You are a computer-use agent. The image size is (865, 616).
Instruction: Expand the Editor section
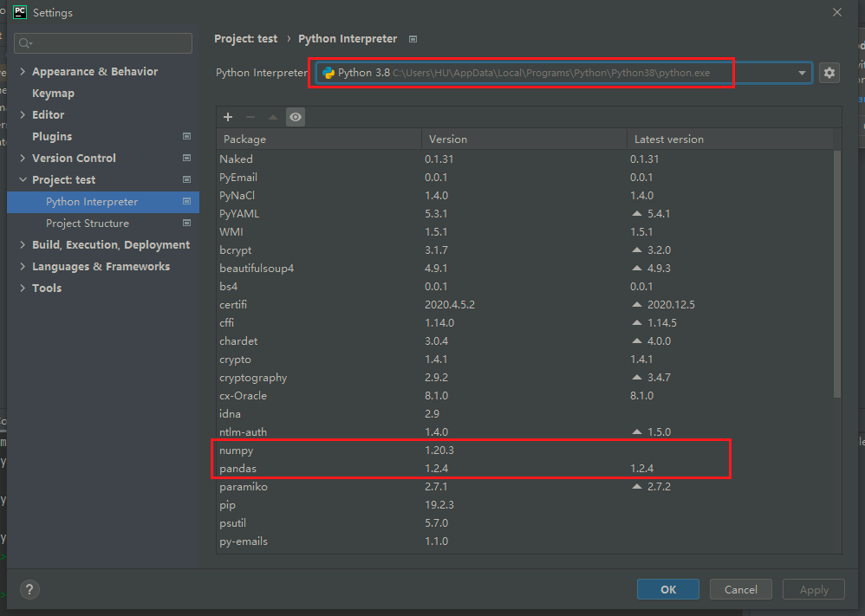pyautogui.click(x=23, y=114)
